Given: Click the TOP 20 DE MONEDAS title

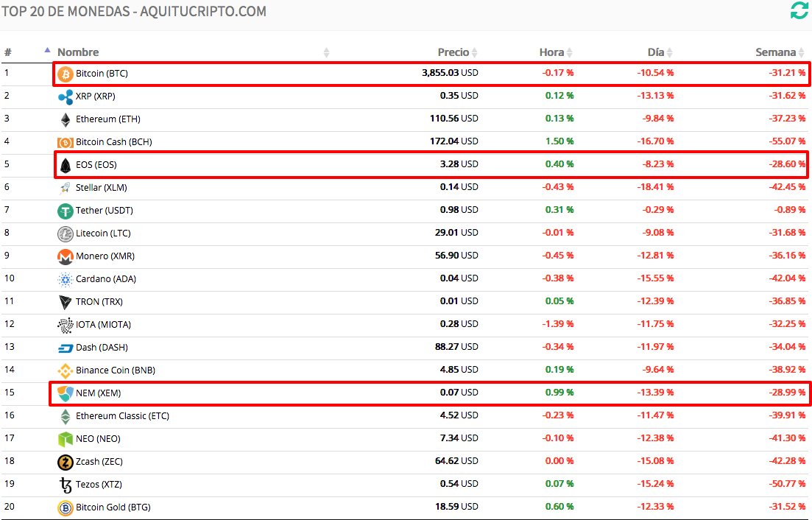Looking at the screenshot, I should click(133, 11).
